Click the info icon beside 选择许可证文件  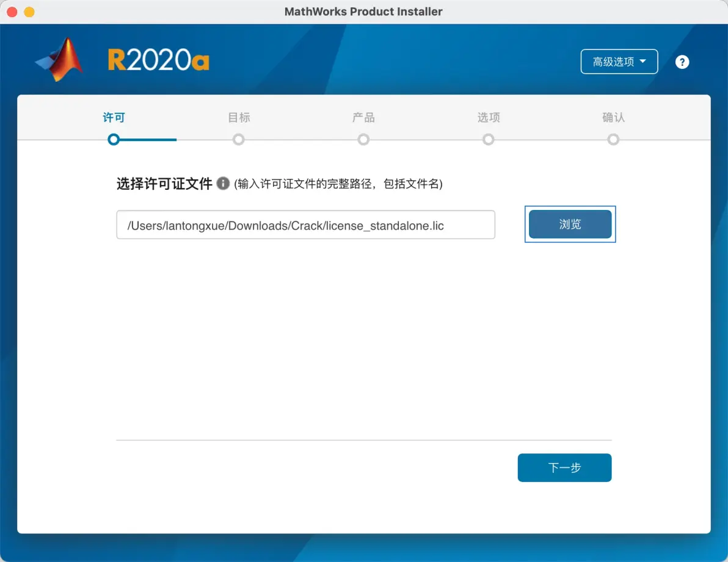pos(224,184)
